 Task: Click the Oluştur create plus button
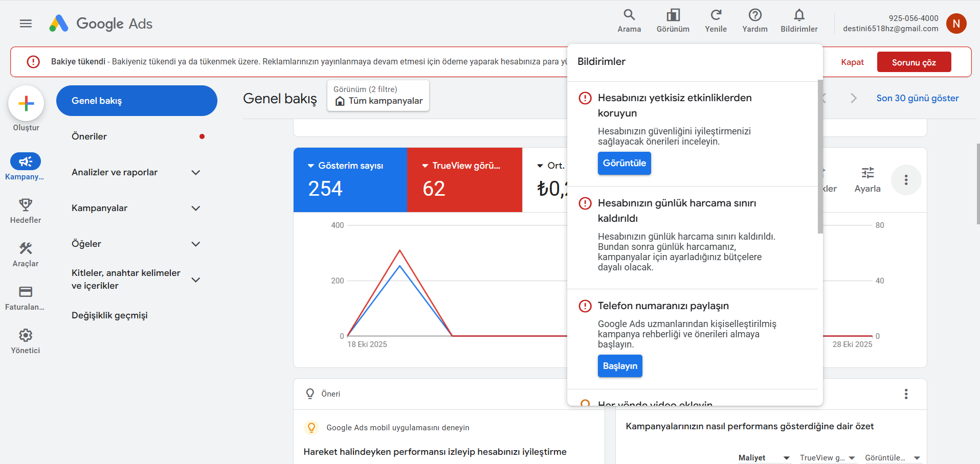pos(26,104)
